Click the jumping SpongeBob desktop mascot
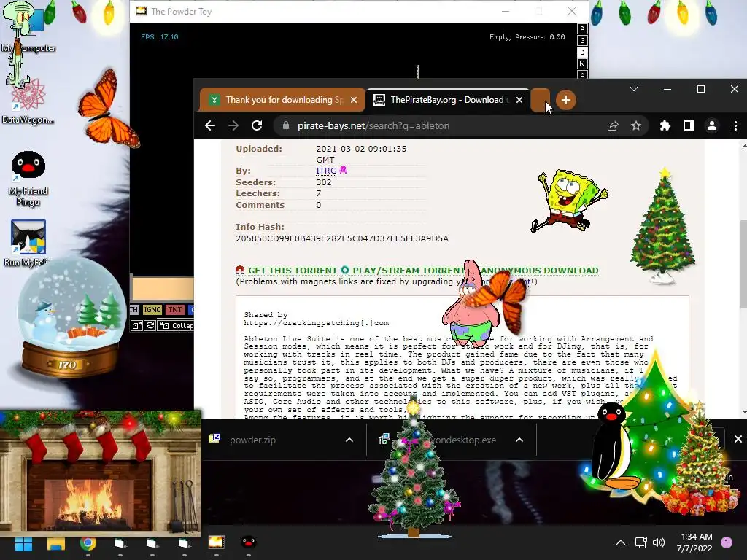Screen dimensions: 747x560 coord(569,201)
